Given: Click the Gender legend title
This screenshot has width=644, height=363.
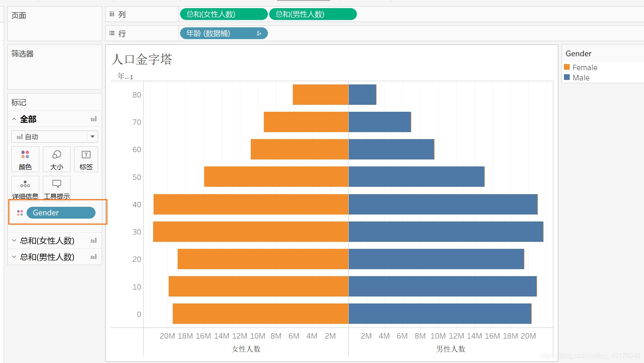Looking at the screenshot, I should click(578, 54).
